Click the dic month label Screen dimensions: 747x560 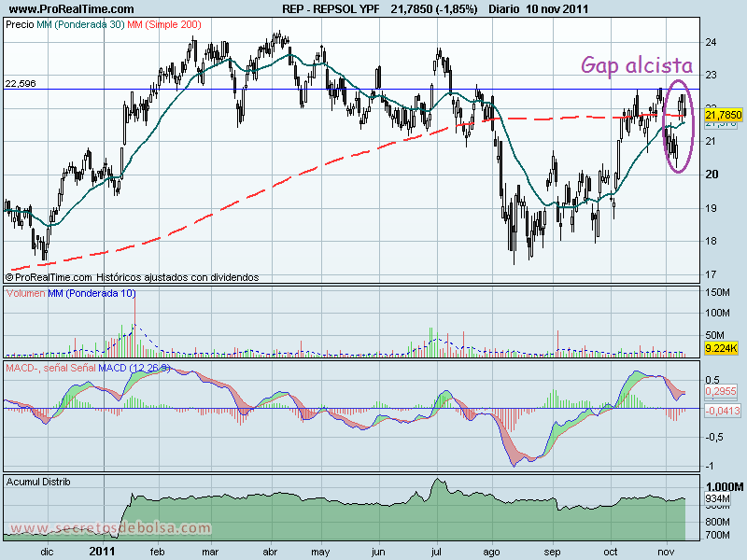48,552
